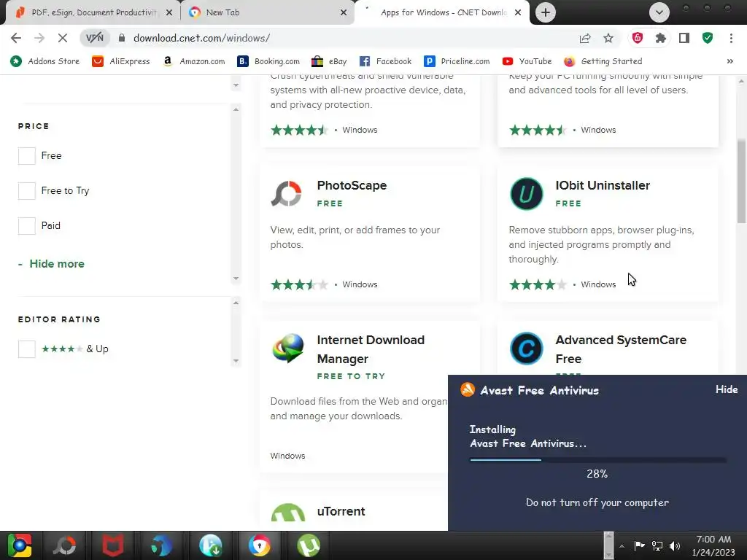Click down arrow of Editor Rating scroller

(236, 361)
